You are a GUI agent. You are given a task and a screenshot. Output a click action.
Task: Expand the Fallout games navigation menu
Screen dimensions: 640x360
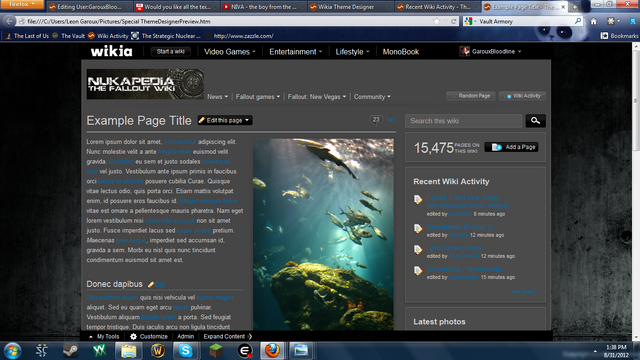(x=258, y=97)
